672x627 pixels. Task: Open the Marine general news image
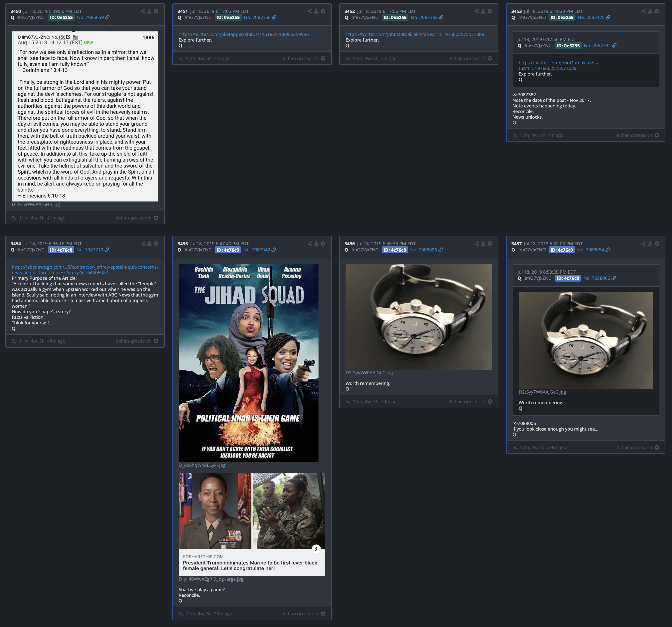coord(252,525)
